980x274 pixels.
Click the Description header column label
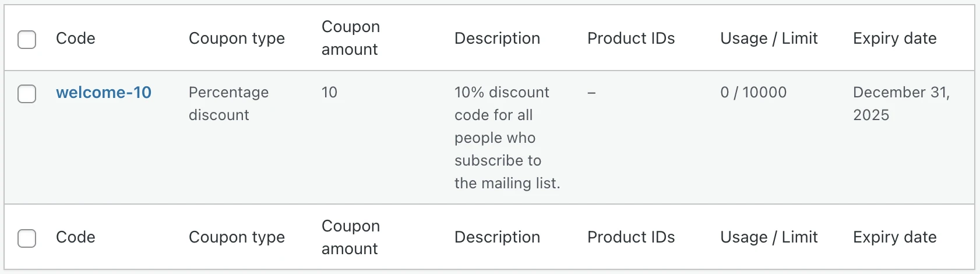tap(497, 38)
